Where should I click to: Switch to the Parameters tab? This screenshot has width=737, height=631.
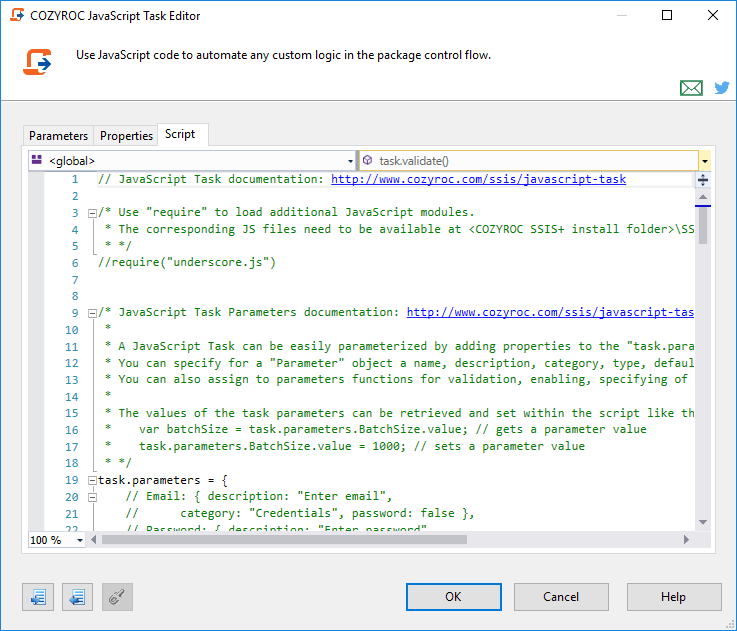[x=58, y=136]
